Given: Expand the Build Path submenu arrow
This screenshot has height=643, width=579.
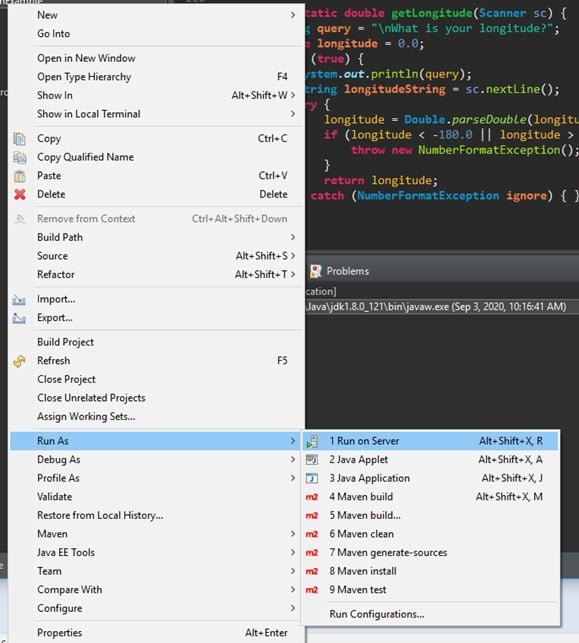Looking at the screenshot, I should 293,237.
